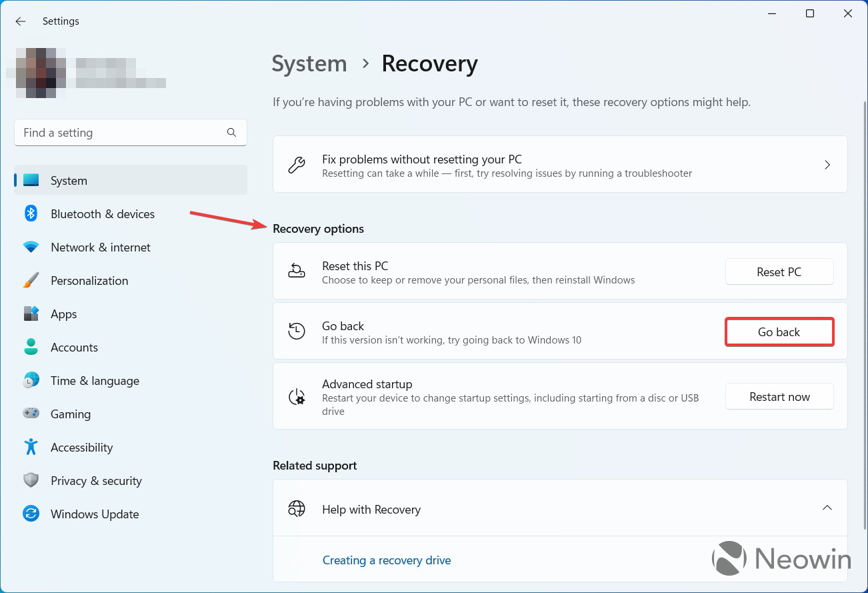Click the System breadcrumb link
This screenshot has width=868, height=593.
[x=309, y=64]
